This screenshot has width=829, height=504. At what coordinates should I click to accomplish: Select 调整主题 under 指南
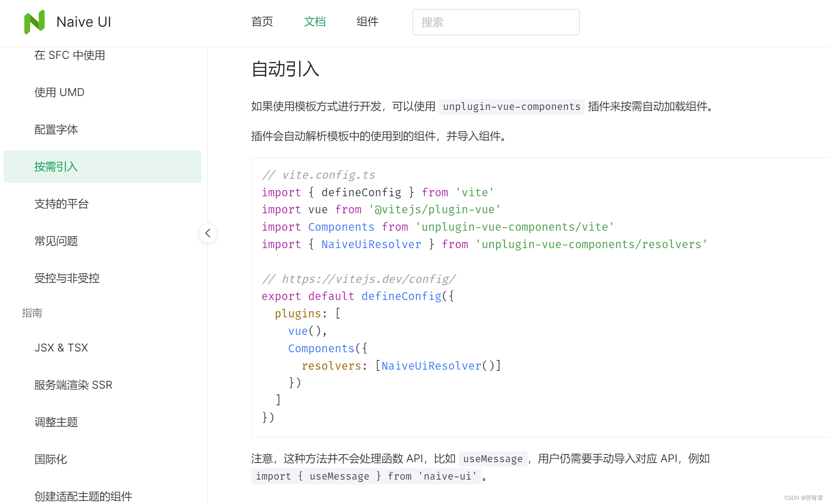point(56,422)
